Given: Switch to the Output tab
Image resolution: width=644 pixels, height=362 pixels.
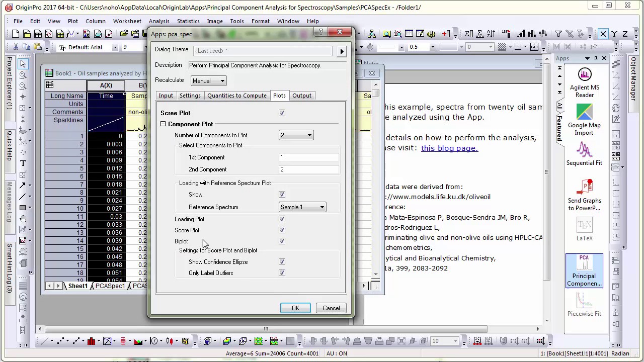Looking at the screenshot, I should [302, 96].
